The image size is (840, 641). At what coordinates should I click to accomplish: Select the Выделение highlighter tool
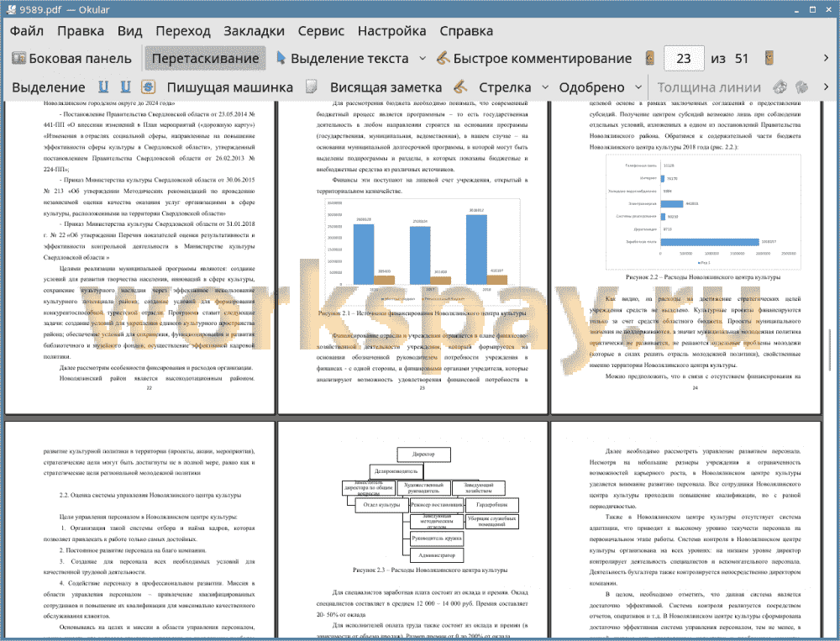(48, 87)
